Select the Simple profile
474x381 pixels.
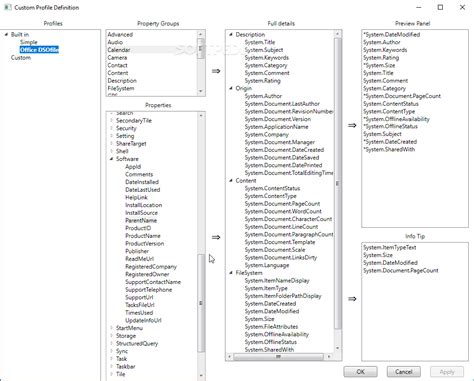(x=29, y=42)
